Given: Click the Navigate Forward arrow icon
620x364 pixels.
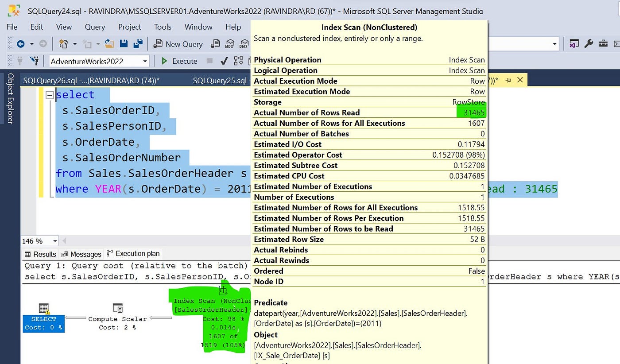Looking at the screenshot, I should [x=43, y=44].
